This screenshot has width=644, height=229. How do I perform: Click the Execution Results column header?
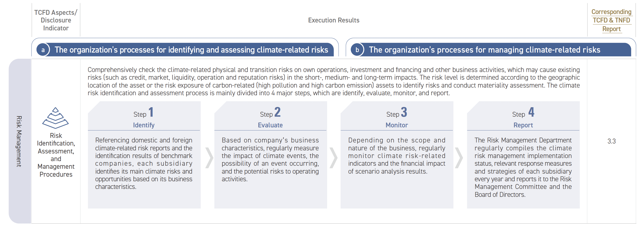click(x=333, y=20)
